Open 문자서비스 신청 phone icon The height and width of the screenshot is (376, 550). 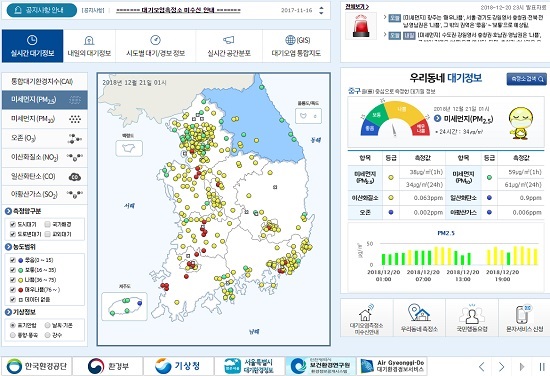pyautogui.click(x=524, y=314)
